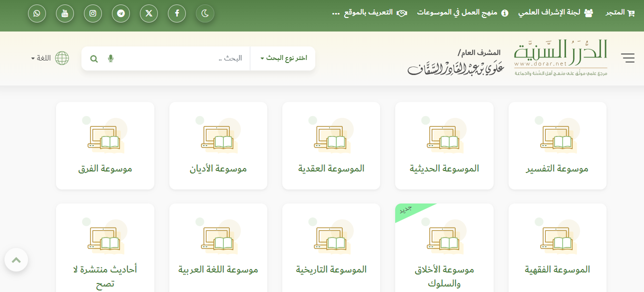Open أحاديث منتشرة لا تصح link
This screenshot has width=644, height=292.
[x=105, y=276]
